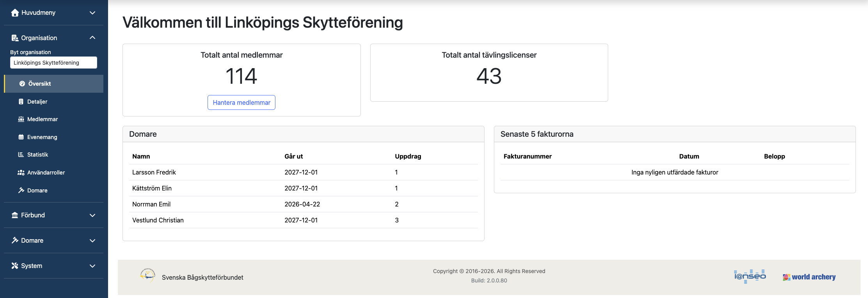Click the Organisation section label
Image resolution: width=868 pixels, height=298 pixels.
(39, 38)
